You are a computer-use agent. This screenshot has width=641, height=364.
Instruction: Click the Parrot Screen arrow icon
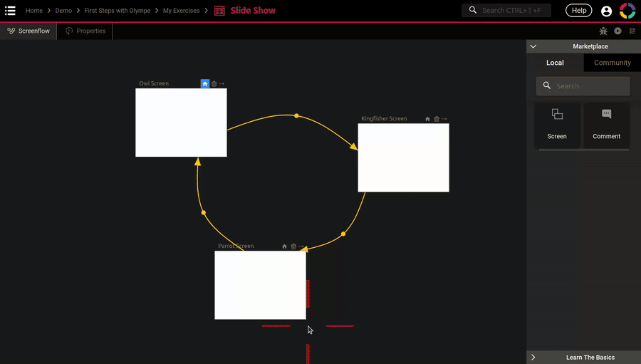(301, 246)
